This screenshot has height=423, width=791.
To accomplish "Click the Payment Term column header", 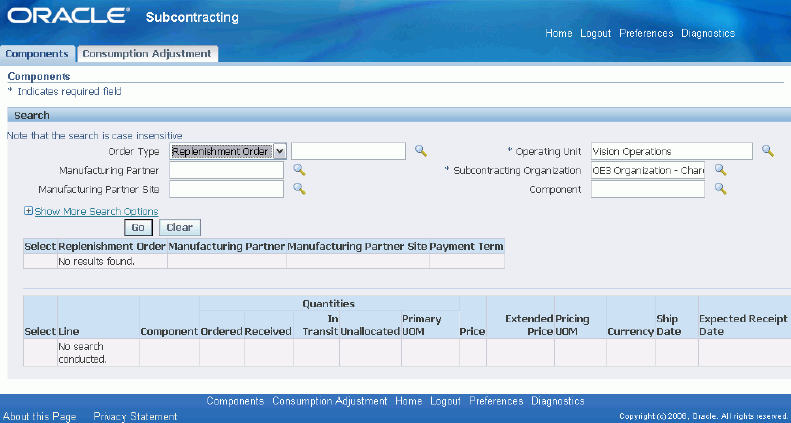I will coord(467,246).
